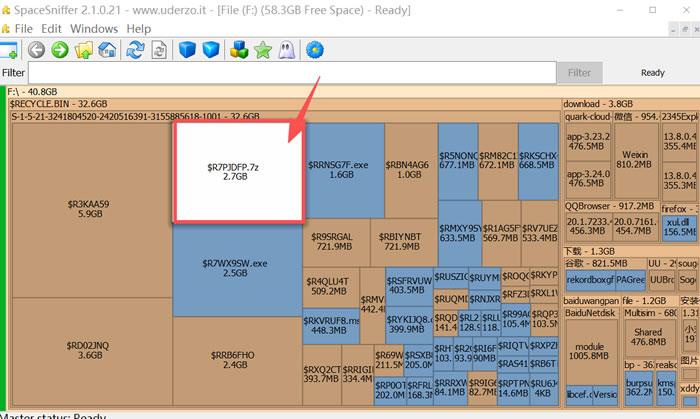The height and width of the screenshot is (419, 700).
Task: Select the $RECYCLE.BIN 32.6GB folder header
Action: pos(280,103)
